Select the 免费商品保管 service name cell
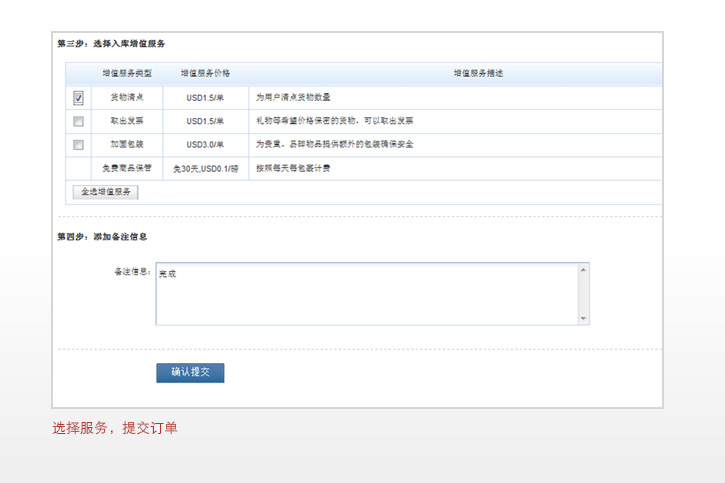This screenshot has height=483, width=725. tap(126, 169)
